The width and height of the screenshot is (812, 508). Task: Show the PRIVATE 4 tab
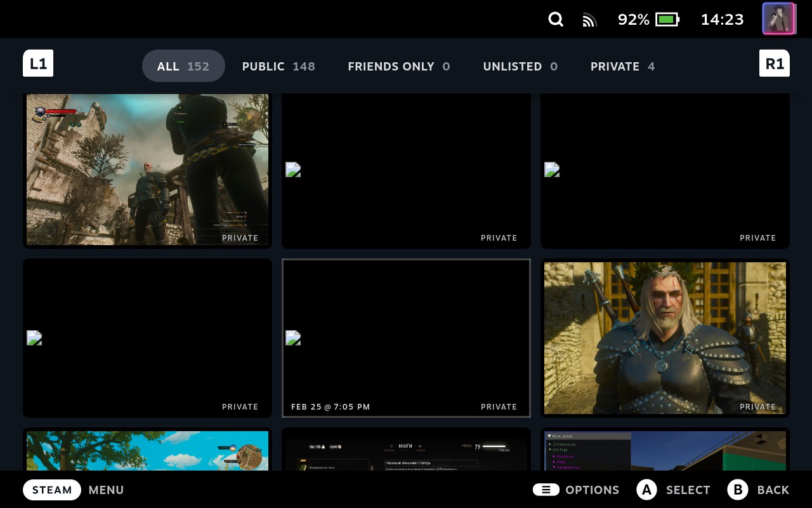[622, 66]
